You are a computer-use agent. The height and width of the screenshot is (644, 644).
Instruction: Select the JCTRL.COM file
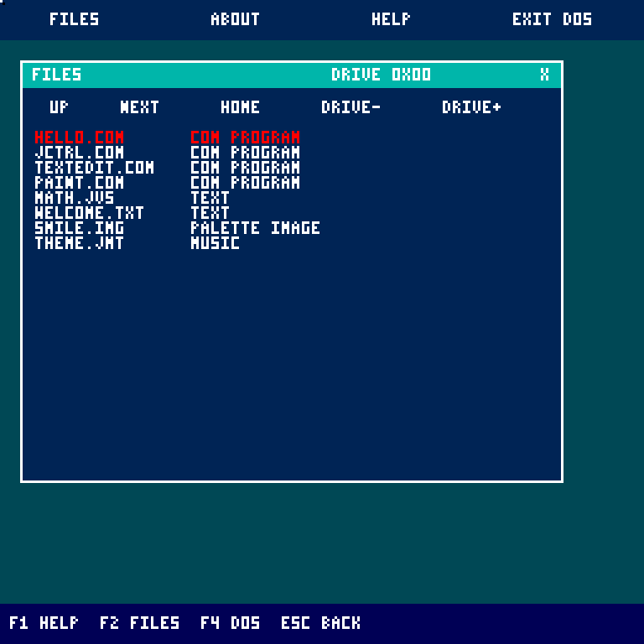pyautogui.click(x=80, y=153)
